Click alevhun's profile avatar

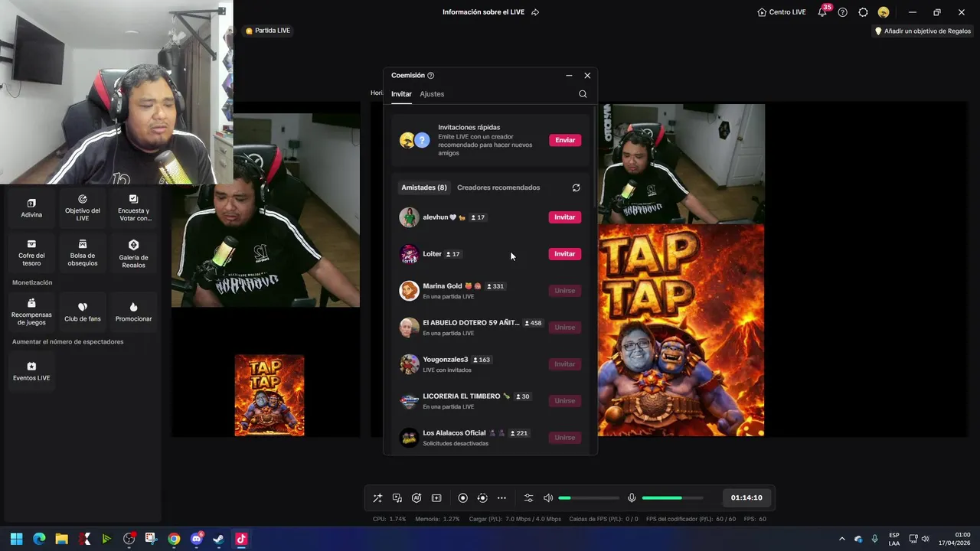pyautogui.click(x=409, y=217)
